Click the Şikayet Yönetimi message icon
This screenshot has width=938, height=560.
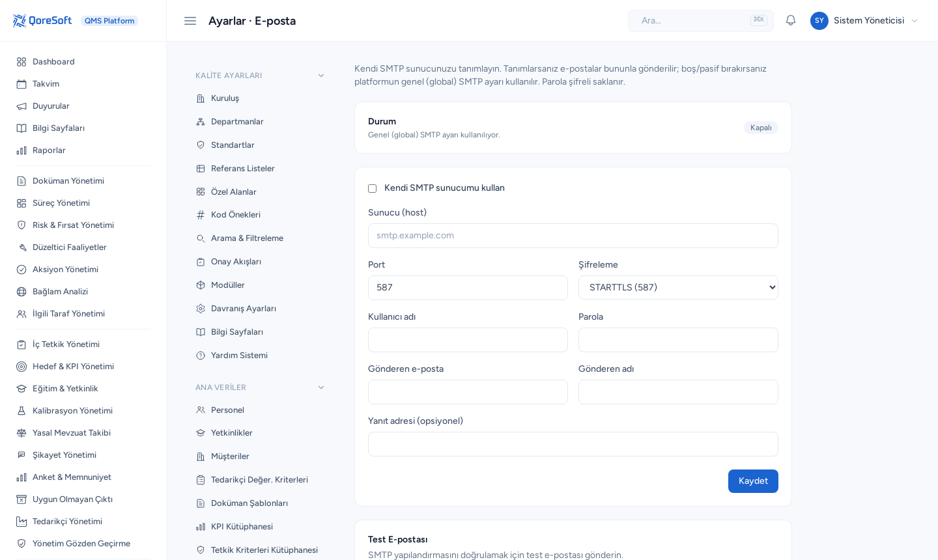click(x=21, y=455)
